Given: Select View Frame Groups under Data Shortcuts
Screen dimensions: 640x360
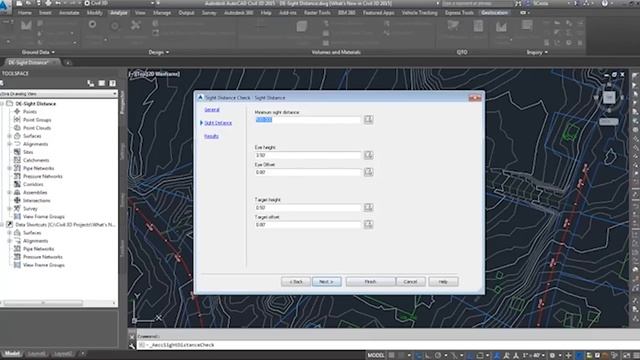Looking at the screenshot, I should click(x=44, y=265).
